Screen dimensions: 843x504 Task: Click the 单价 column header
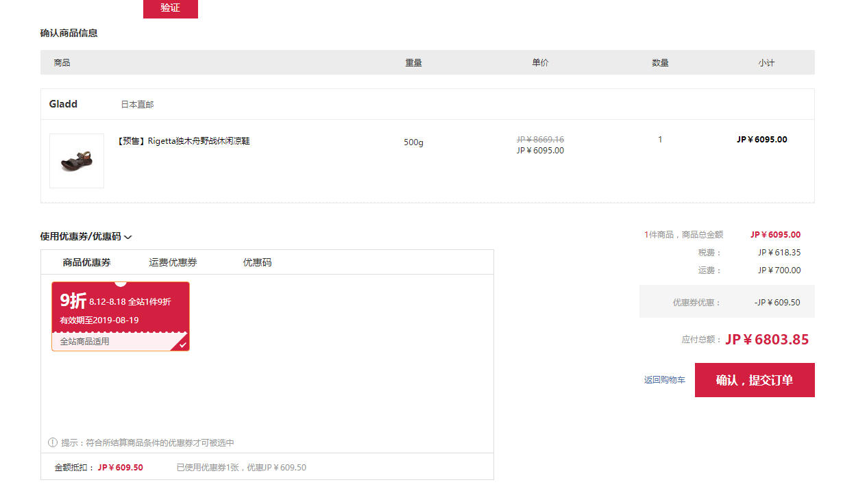coord(540,62)
